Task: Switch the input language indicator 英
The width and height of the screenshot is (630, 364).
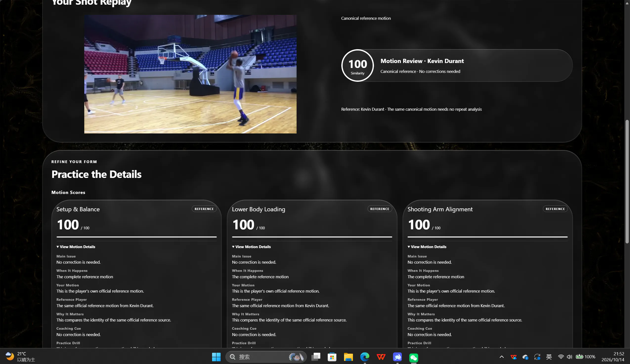Action: pos(549,357)
